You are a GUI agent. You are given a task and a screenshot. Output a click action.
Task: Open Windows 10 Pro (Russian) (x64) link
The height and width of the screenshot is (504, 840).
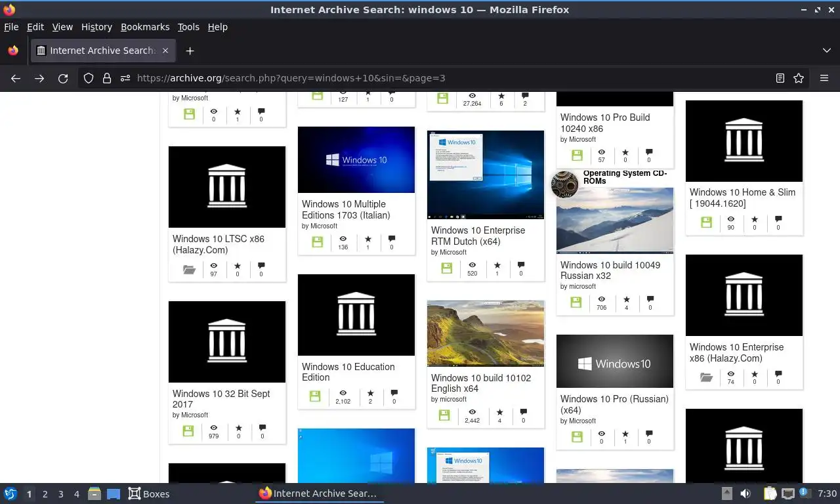click(614, 404)
